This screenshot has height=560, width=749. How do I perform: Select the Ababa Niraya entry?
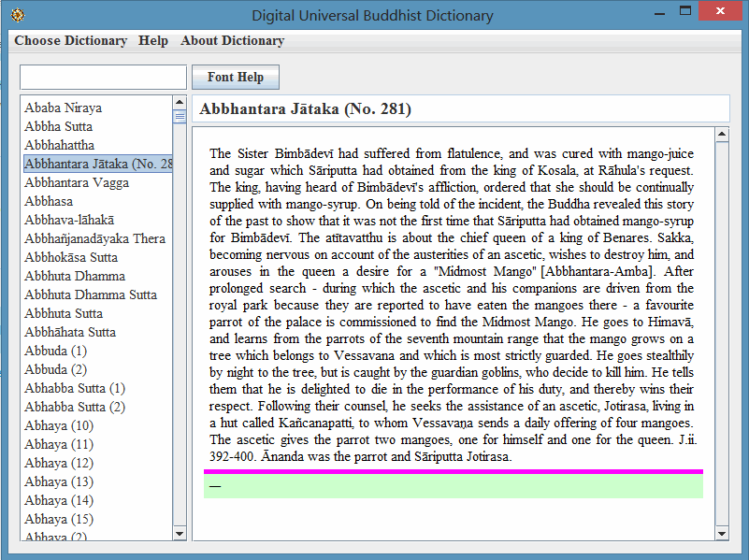point(63,108)
